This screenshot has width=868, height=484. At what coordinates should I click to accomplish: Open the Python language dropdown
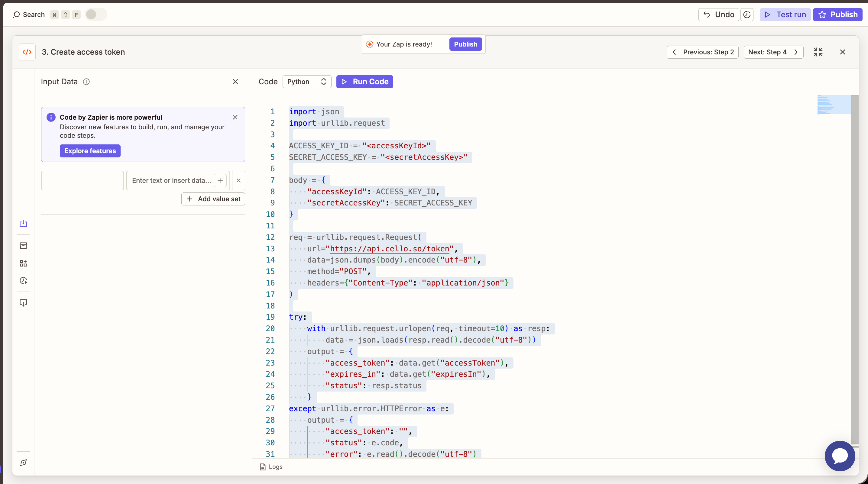coord(307,82)
